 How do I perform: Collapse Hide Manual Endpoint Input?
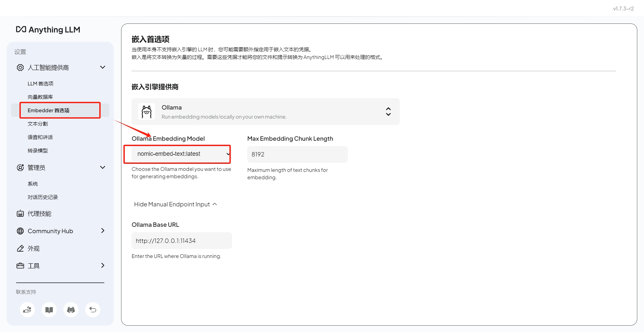click(175, 204)
